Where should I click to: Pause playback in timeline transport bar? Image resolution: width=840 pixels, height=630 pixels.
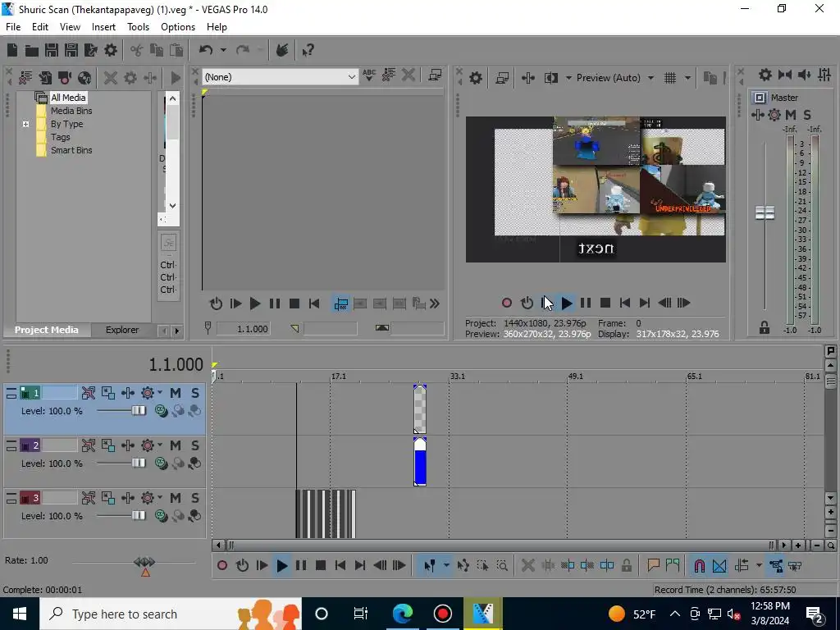tap(301, 566)
